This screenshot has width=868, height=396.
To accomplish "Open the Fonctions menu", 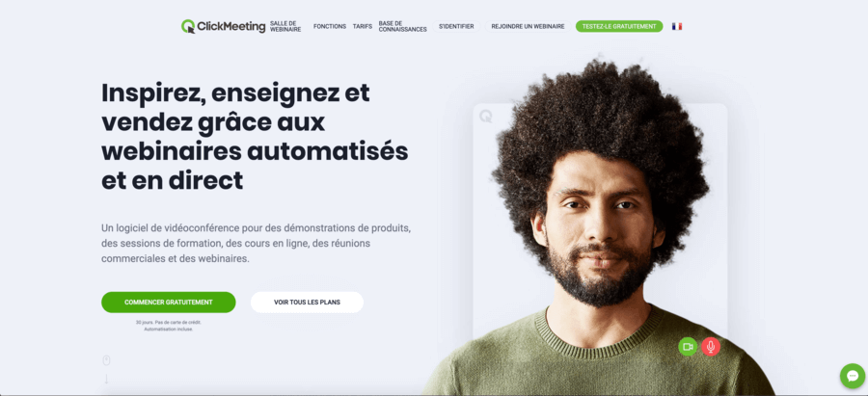I will pos(330,27).
